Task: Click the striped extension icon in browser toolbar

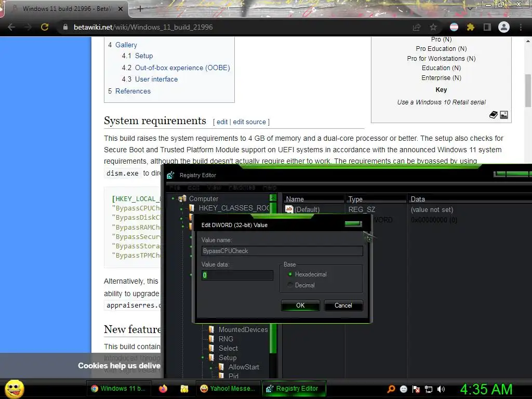Action: (454, 27)
